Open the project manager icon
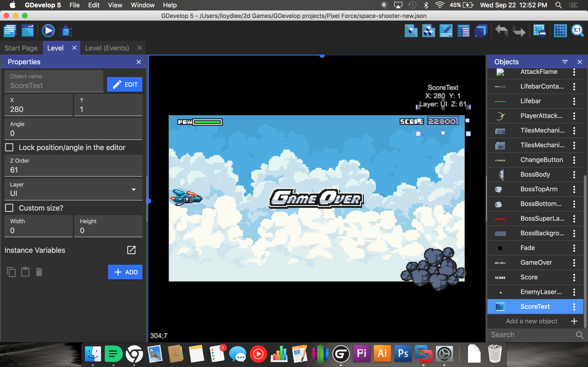 tap(10, 31)
